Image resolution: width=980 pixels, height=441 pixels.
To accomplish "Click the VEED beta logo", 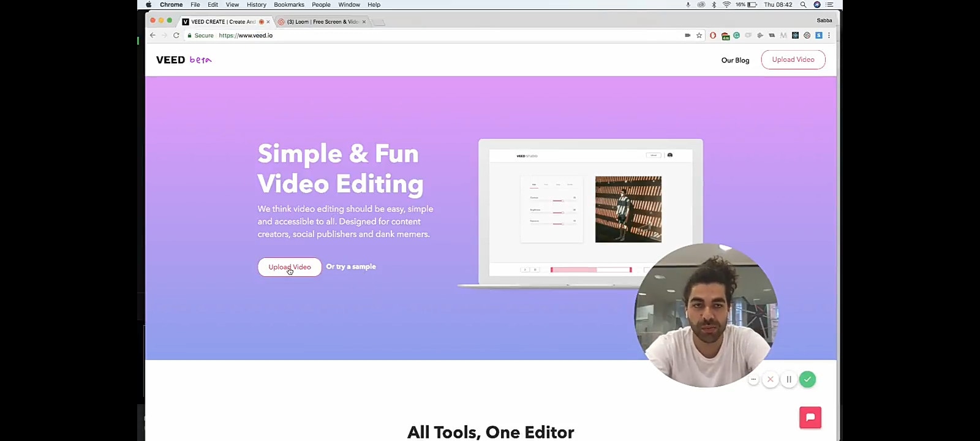I will [x=184, y=59].
